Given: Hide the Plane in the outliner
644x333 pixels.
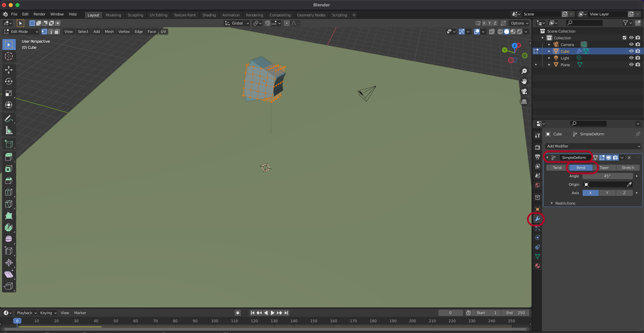Looking at the screenshot, I should (631, 65).
